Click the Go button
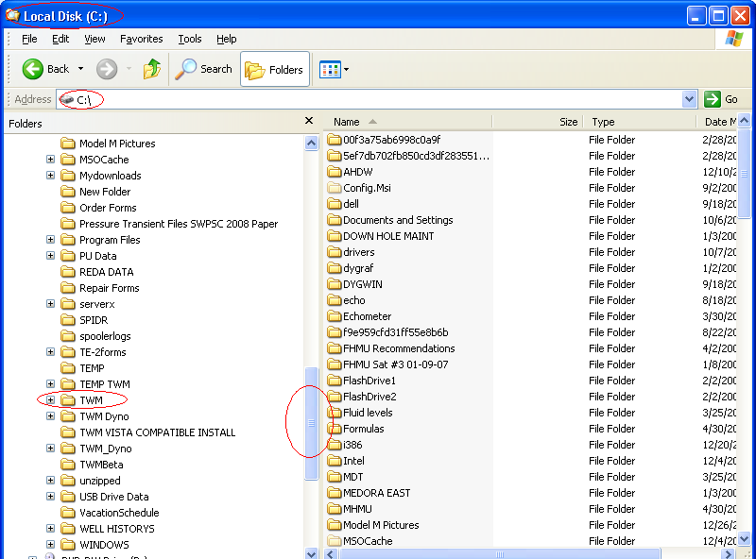Viewport: 756px width, 559px height. 722,99
